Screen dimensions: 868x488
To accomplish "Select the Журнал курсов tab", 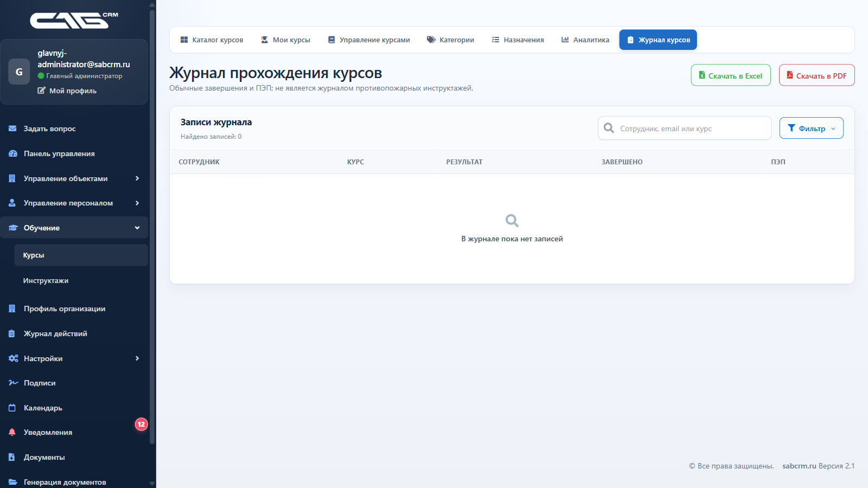I will 658,40.
